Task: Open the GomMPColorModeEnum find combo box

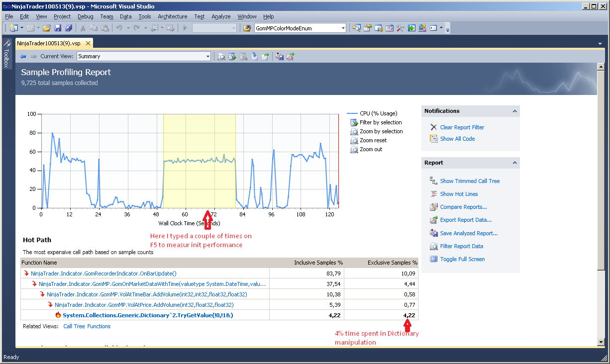Action: (300, 28)
